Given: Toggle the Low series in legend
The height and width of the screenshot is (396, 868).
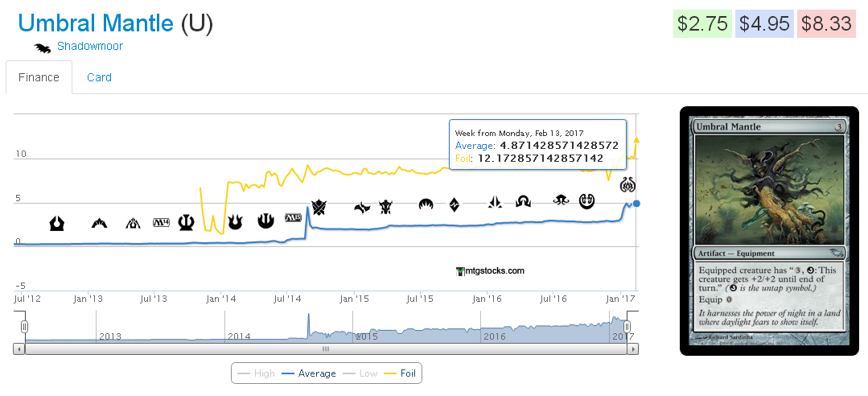Looking at the screenshot, I should click(x=360, y=373).
